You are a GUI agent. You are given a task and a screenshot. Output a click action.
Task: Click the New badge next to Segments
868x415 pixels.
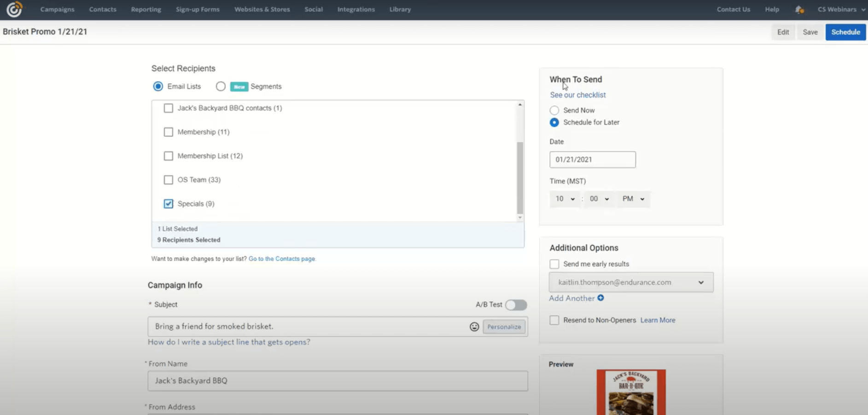tap(239, 86)
